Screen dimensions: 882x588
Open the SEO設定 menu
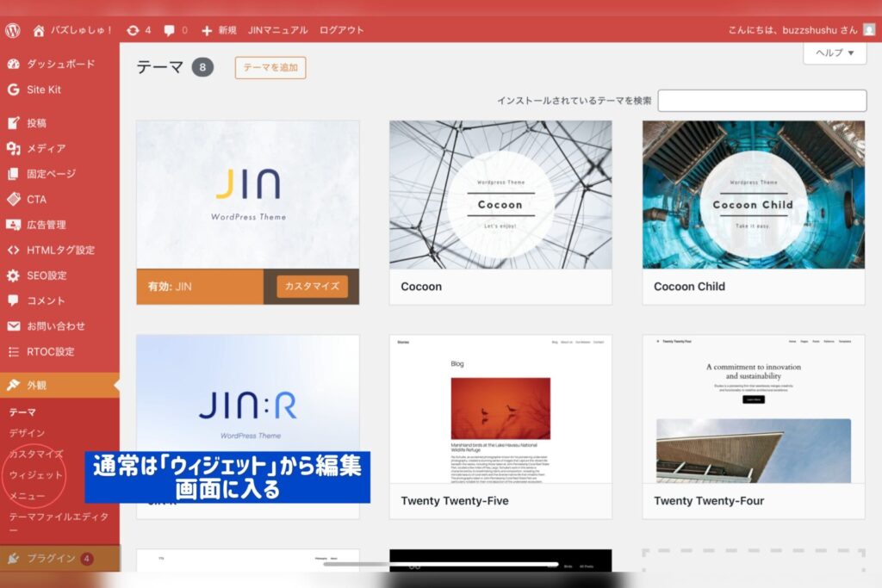click(59, 275)
